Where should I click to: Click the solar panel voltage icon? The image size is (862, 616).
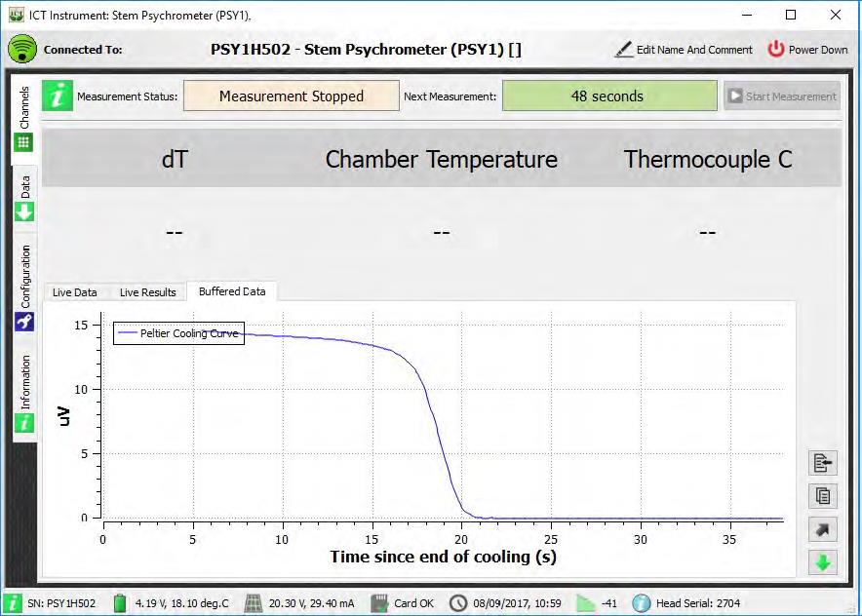point(254,603)
